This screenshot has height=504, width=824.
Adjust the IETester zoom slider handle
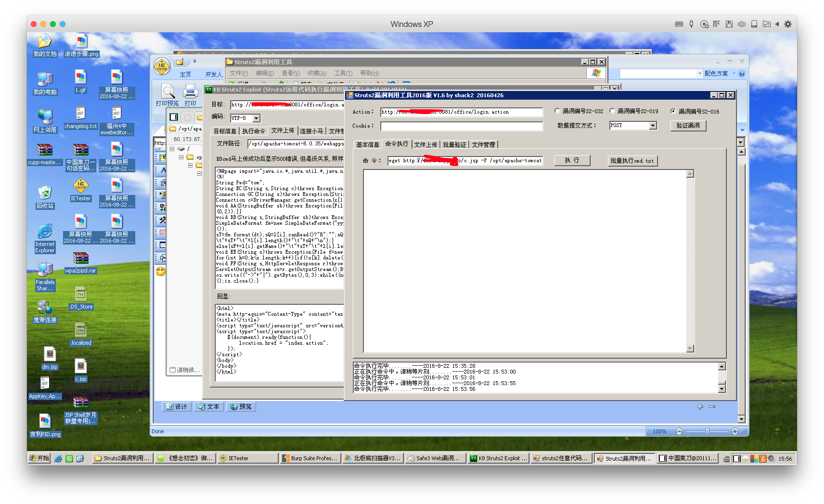tap(707, 431)
